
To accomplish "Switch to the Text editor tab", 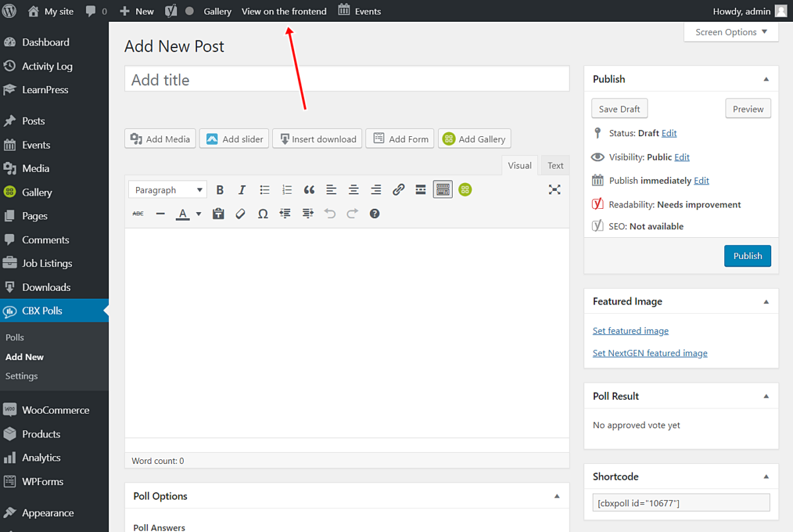I will click(x=554, y=165).
